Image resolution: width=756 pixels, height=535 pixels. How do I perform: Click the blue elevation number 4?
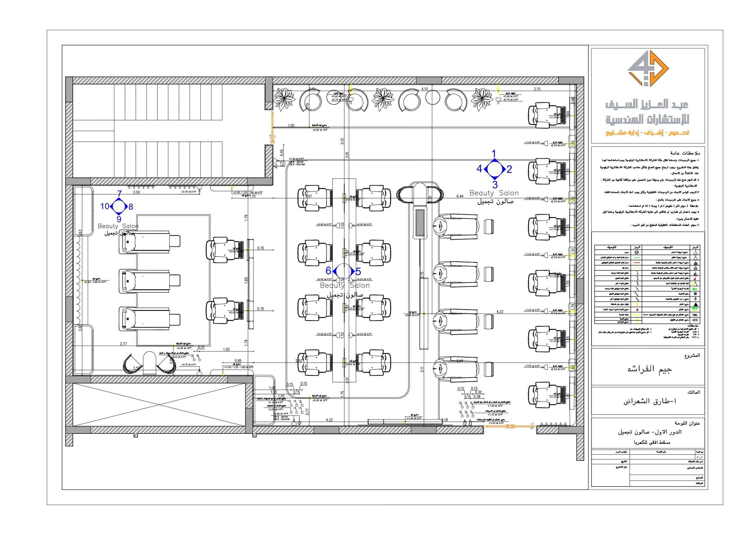point(479,169)
